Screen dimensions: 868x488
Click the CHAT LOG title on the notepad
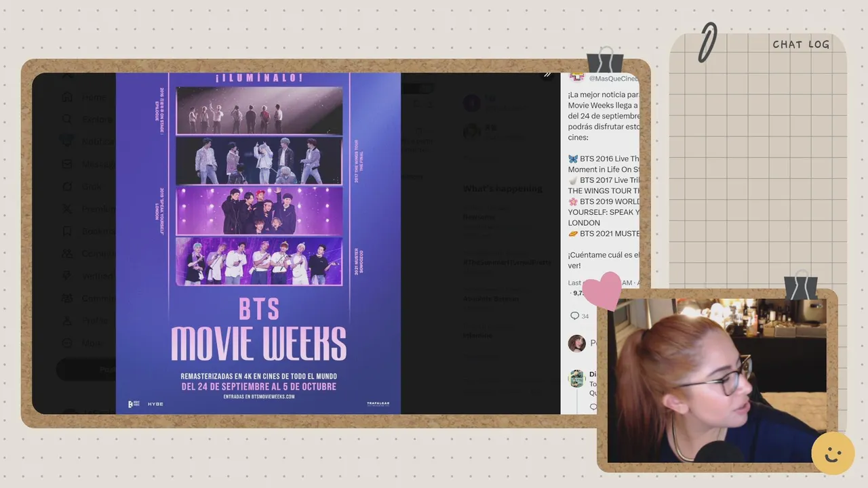coord(801,45)
